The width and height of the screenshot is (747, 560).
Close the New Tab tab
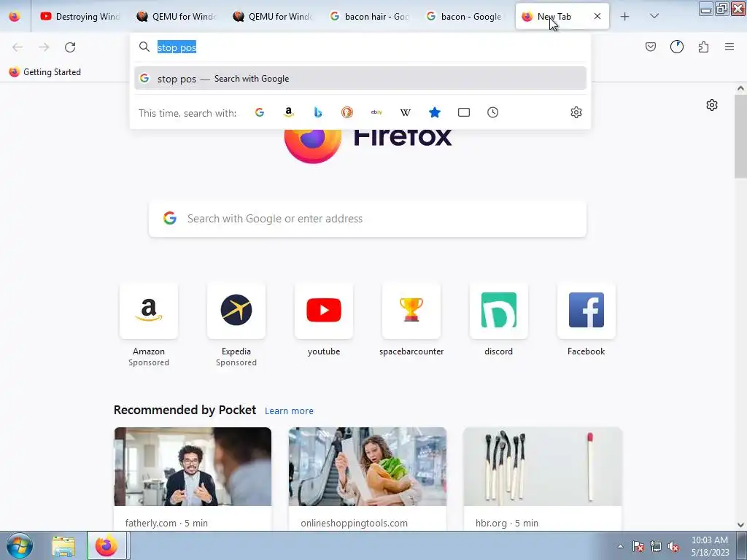click(x=597, y=16)
